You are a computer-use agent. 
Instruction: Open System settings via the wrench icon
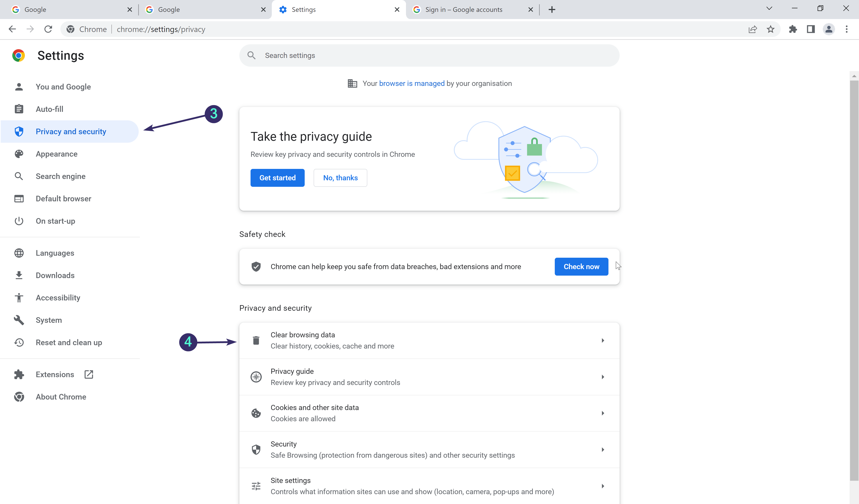tap(19, 320)
